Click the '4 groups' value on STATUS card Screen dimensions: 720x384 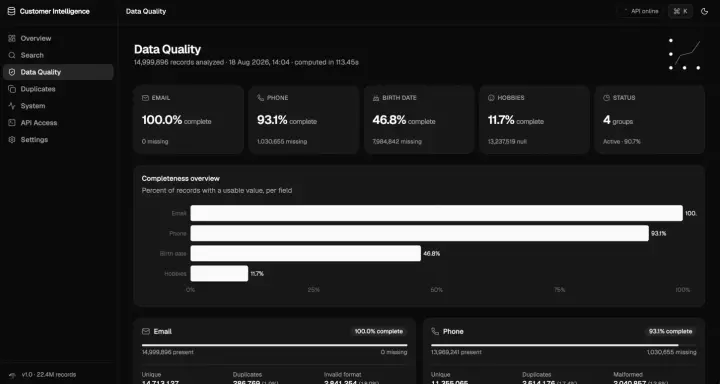[618, 120]
